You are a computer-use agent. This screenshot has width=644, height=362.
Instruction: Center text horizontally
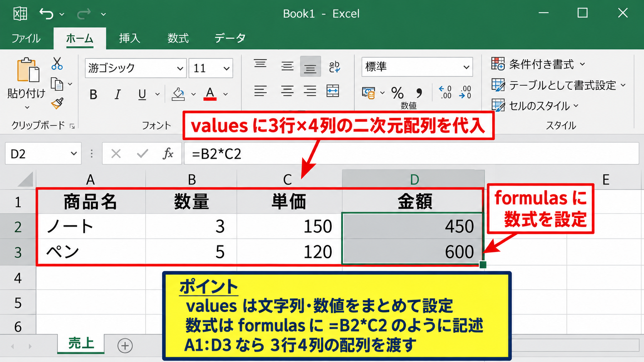tap(287, 91)
